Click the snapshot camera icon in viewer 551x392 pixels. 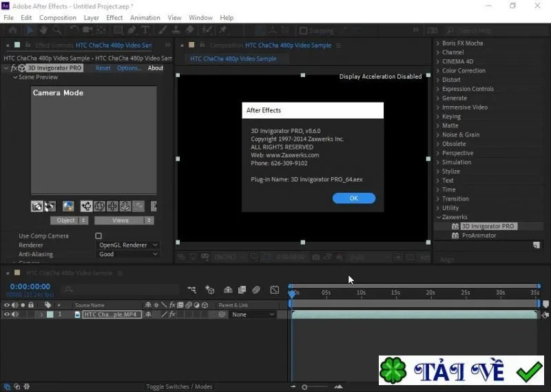(315, 258)
